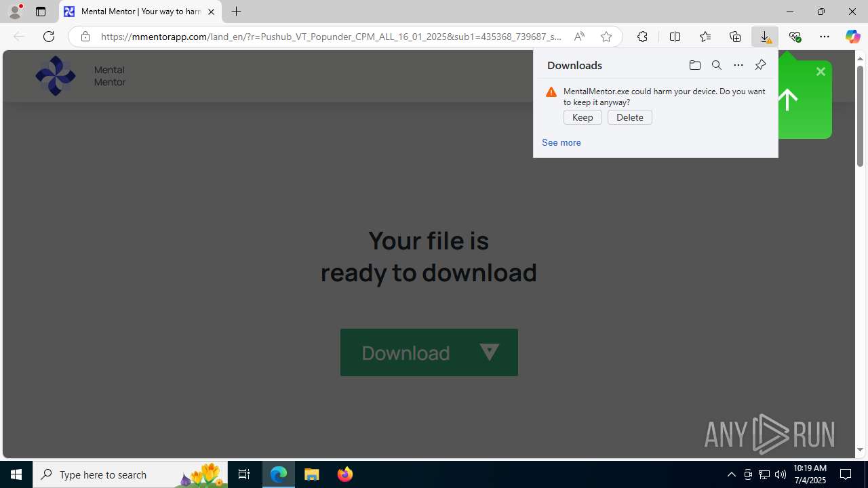The width and height of the screenshot is (868, 488).
Task: Open a new tab with plus button
Action: (x=236, y=12)
